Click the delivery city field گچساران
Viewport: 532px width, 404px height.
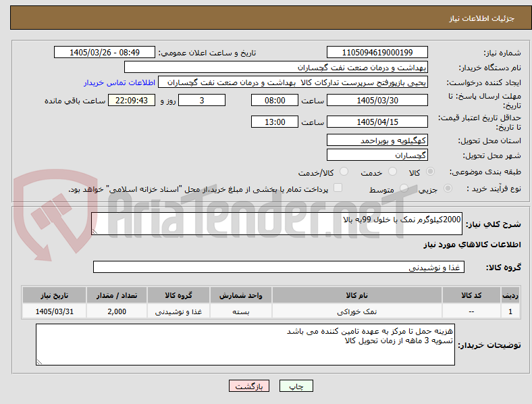coord(377,155)
